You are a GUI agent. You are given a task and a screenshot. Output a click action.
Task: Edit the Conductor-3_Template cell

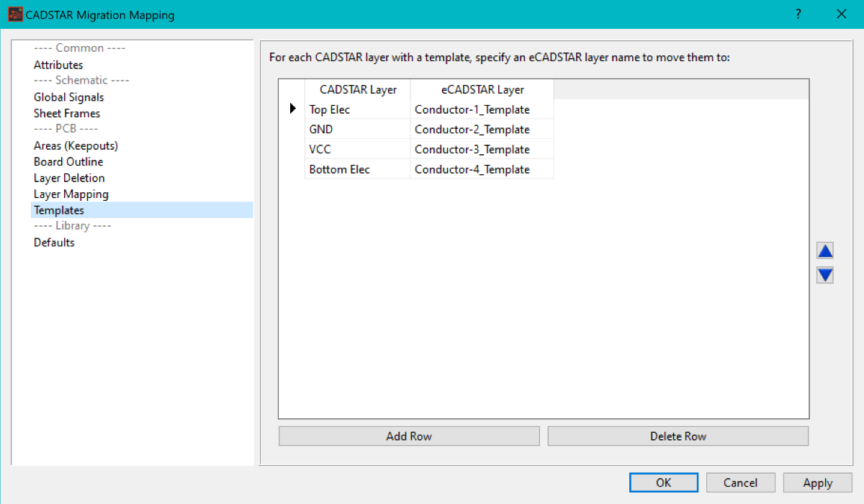482,149
